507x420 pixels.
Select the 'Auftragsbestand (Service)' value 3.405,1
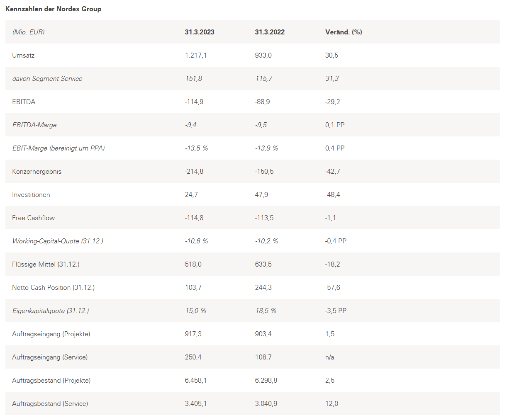click(x=196, y=403)
